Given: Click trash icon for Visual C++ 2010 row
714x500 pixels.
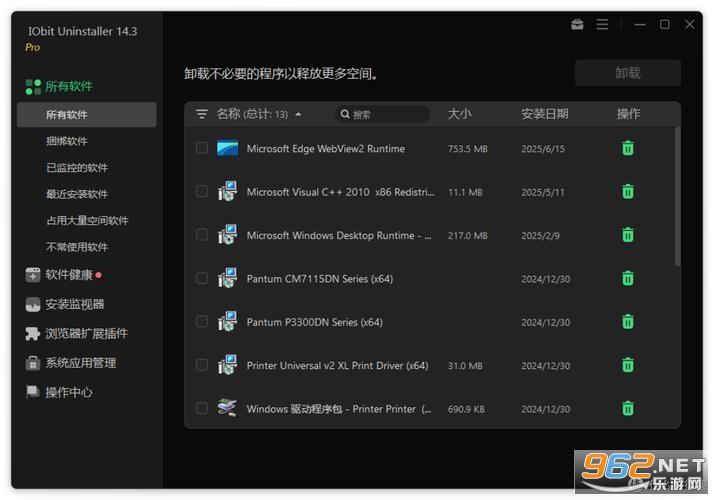Looking at the screenshot, I should tap(627, 192).
